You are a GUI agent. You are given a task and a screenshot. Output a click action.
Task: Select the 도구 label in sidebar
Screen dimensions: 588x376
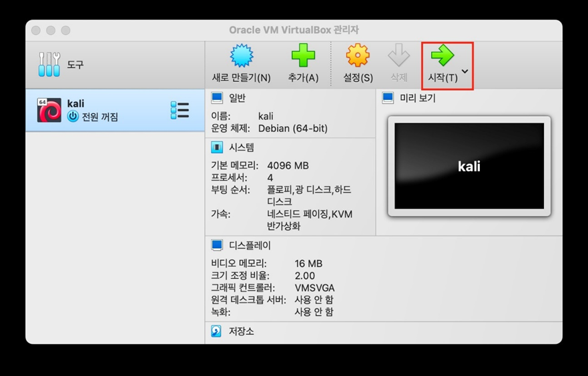coord(75,65)
